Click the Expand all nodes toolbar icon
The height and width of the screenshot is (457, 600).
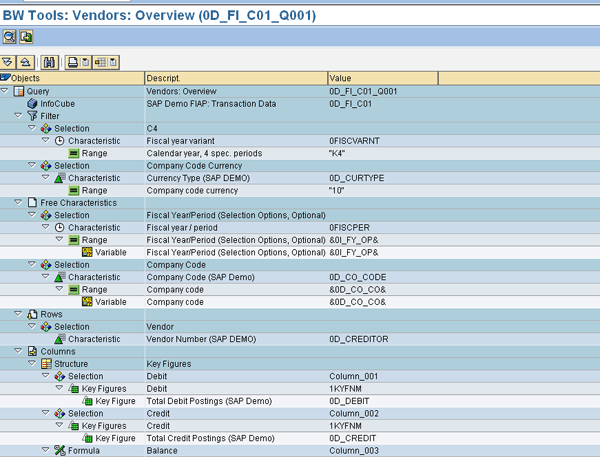(x=9, y=63)
